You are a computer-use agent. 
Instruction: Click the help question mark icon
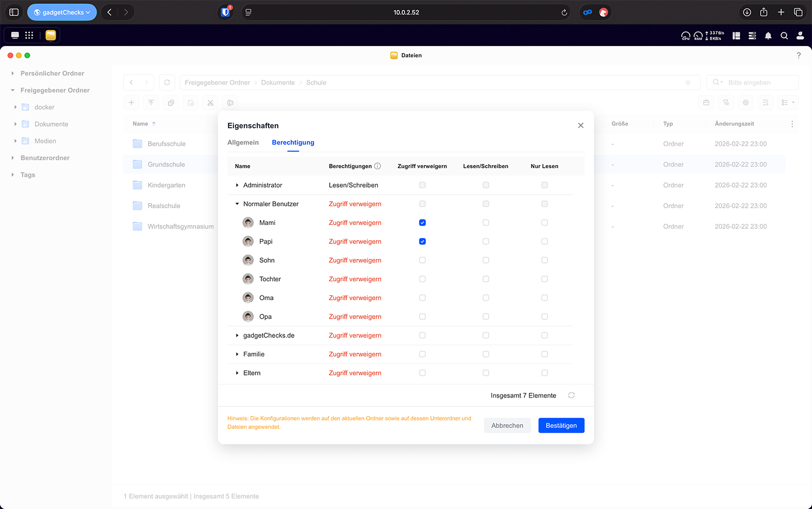pyautogui.click(x=798, y=55)
